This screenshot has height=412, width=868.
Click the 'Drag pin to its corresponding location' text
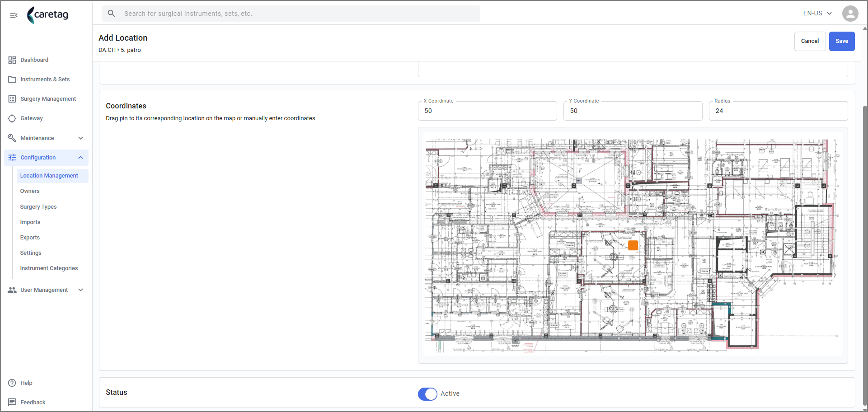point(211,118)
